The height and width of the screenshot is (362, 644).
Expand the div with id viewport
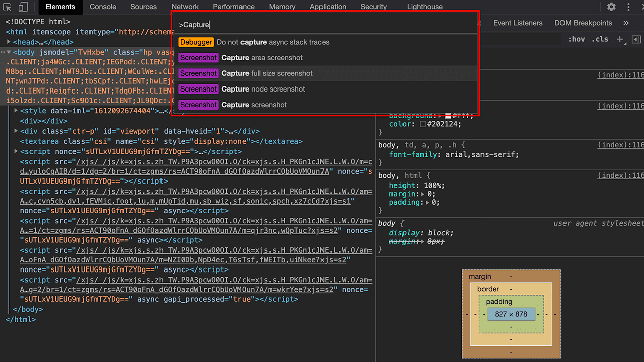[x=16, y=131]
